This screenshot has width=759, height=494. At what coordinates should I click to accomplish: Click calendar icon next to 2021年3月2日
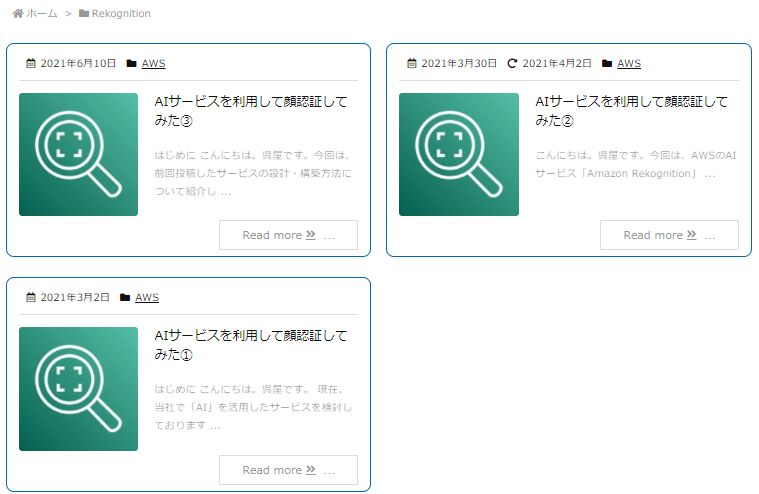click(31, 297)
